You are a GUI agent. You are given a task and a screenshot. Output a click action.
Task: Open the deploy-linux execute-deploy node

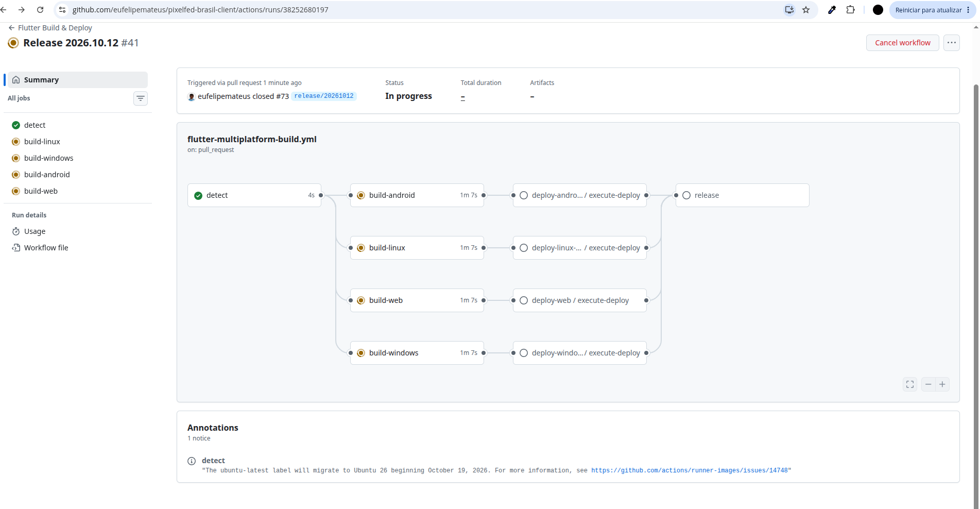point(580,248)
